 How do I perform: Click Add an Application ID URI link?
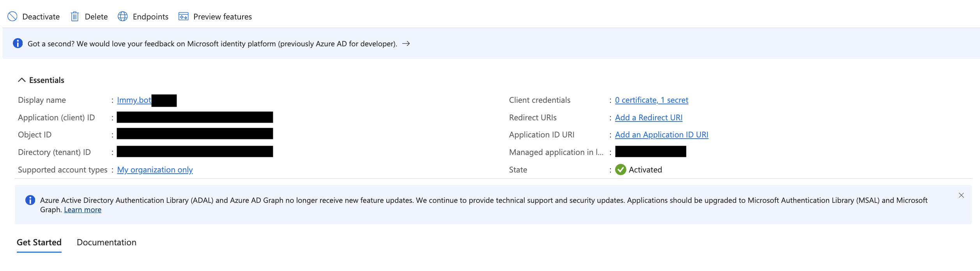662,135
